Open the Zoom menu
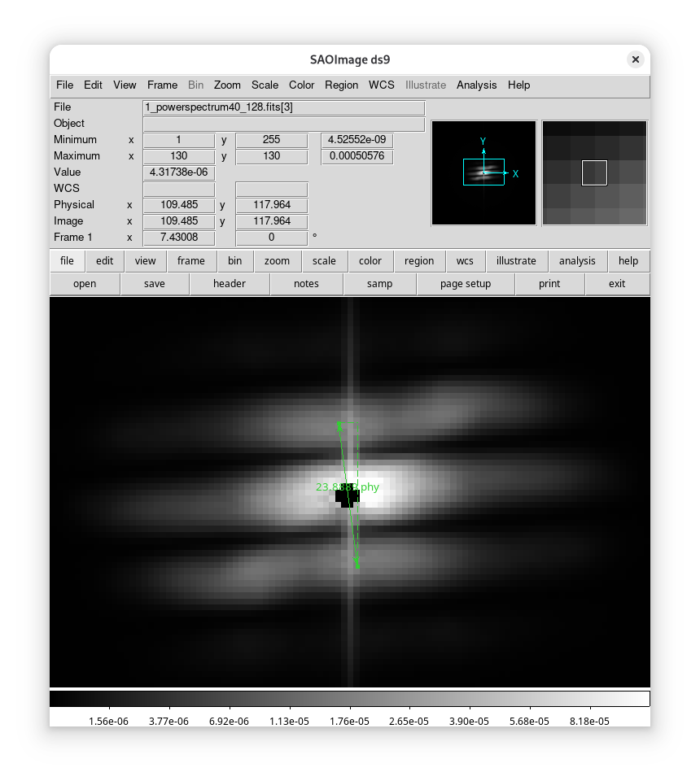The height and width of the screenshot is (781, 700). point(227,85)
